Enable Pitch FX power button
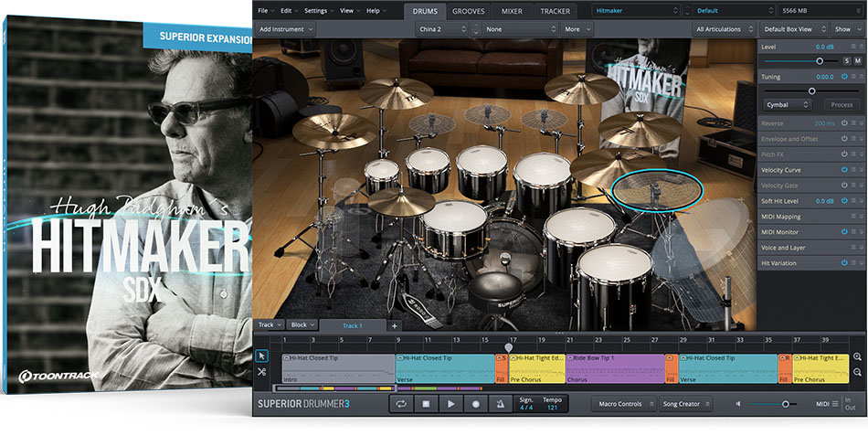This screenshot has width=868, height=446. pyautogui.click(x=844, y=154)
